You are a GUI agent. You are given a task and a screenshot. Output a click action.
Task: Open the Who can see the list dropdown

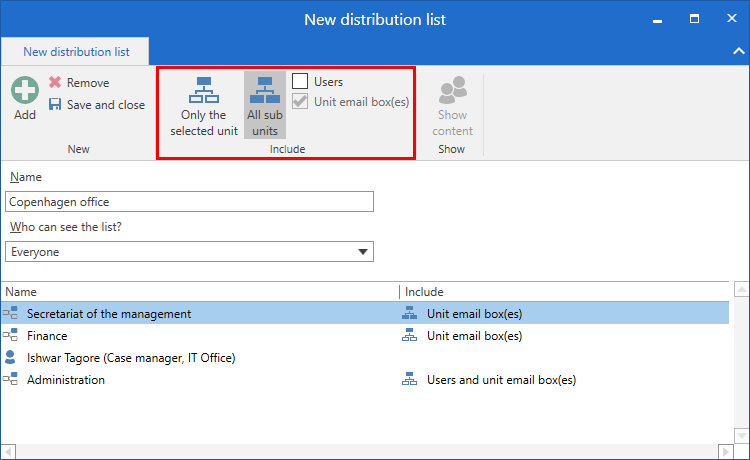coord(364,252)
